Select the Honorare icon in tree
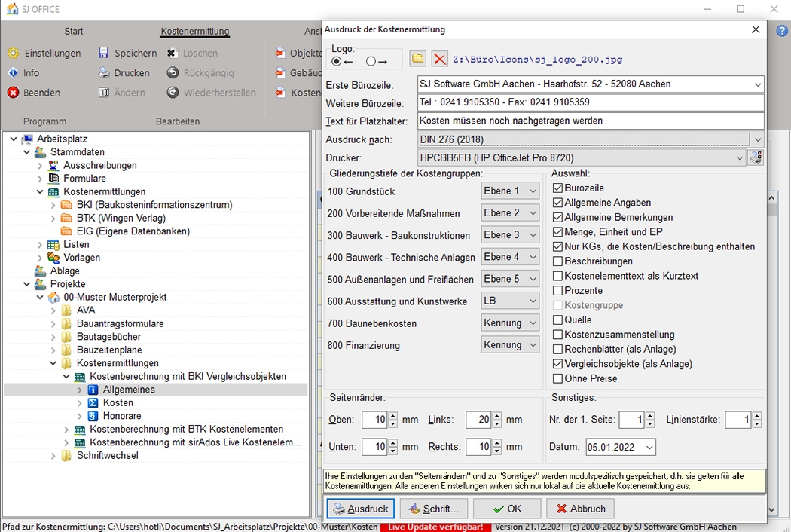Viewport: 791px width, 532px height. click(x=93, y=416)
